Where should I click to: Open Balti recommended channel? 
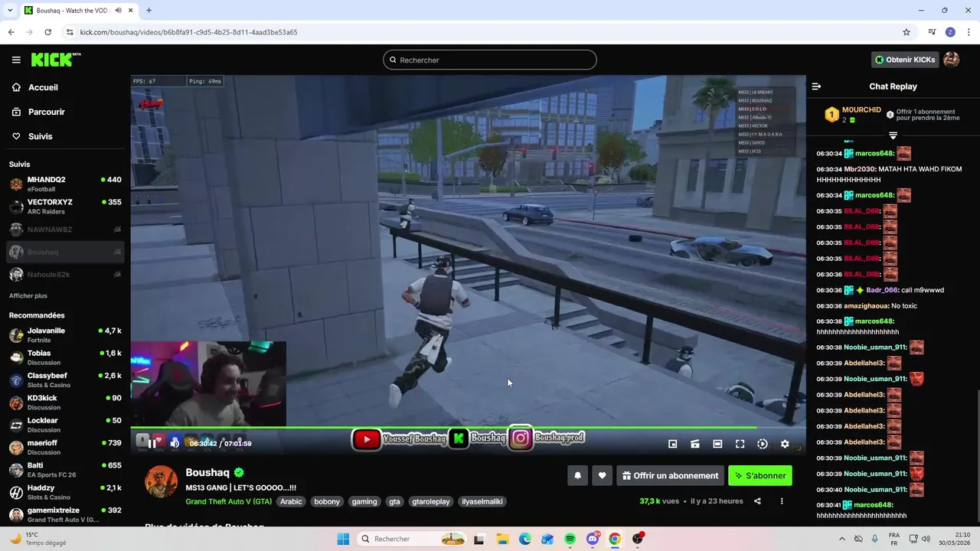coord(65,470)
